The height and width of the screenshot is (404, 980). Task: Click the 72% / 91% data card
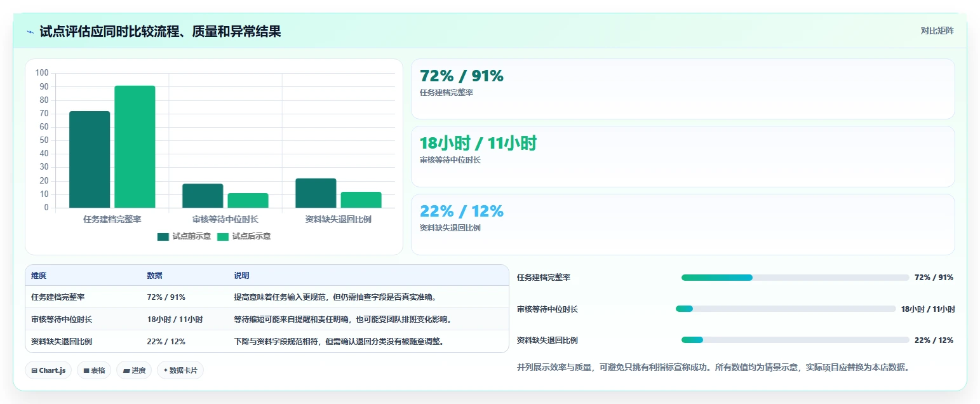pos(683,89)
